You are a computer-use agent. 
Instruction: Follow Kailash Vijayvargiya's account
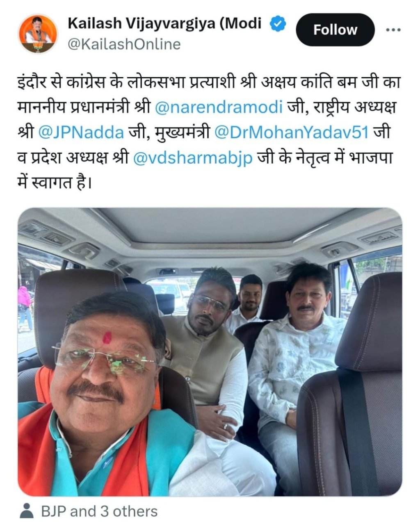click(x=335, y=30)
